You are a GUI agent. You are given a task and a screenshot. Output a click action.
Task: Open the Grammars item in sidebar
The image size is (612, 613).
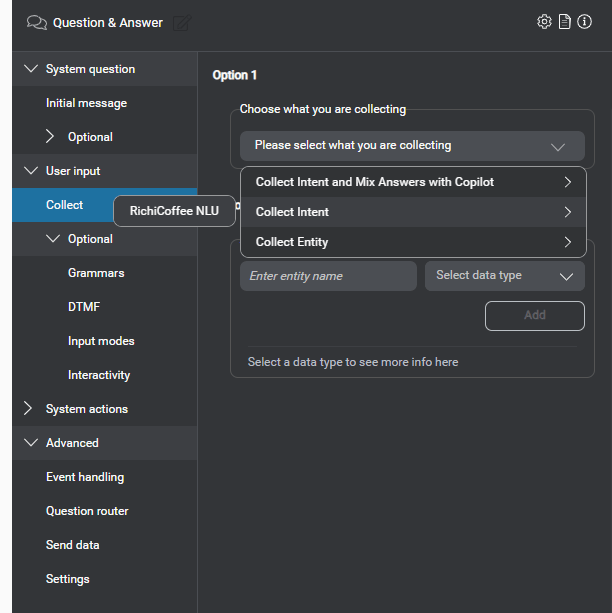click(96, 273)
